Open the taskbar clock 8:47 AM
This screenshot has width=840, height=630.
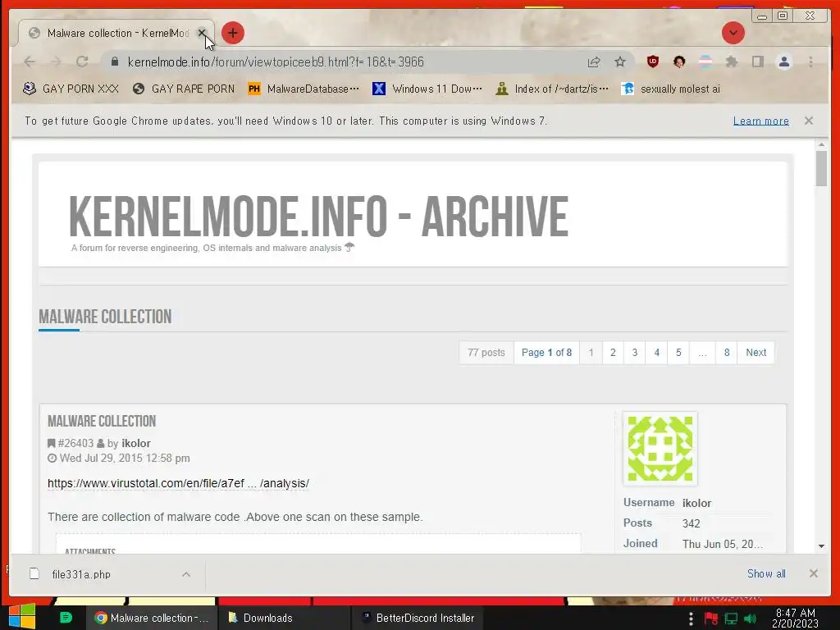point(796,619)
